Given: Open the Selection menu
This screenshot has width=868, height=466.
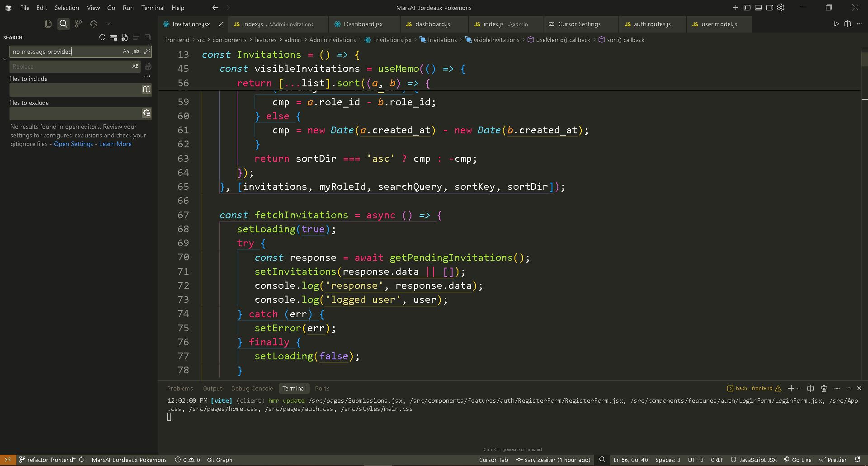Looking at the screenshot, I should coord(66,8).
